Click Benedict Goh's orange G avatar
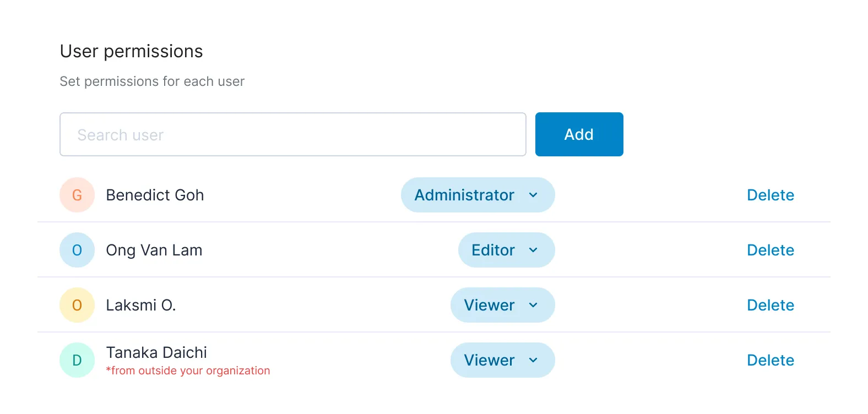The image size is (868, 414). [x=77, y=195]
